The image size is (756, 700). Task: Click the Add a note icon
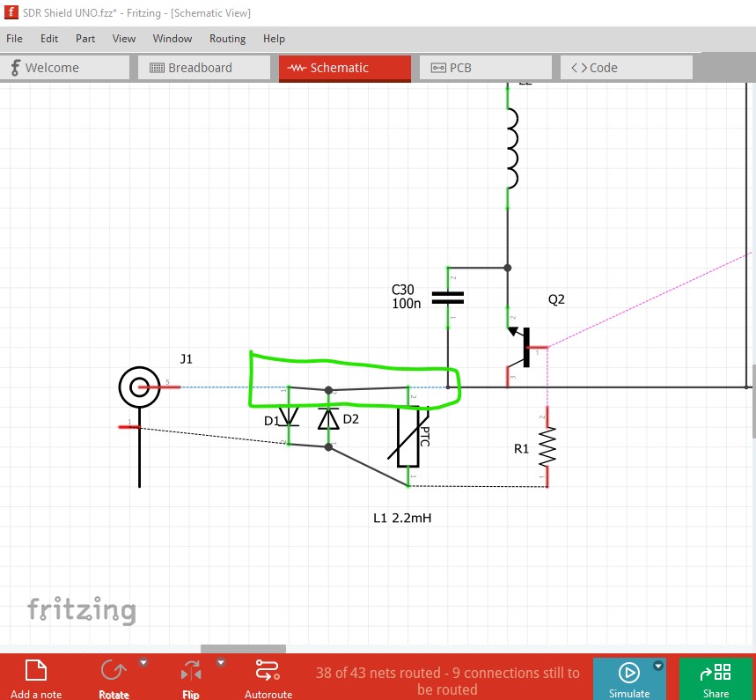[36, 671]
